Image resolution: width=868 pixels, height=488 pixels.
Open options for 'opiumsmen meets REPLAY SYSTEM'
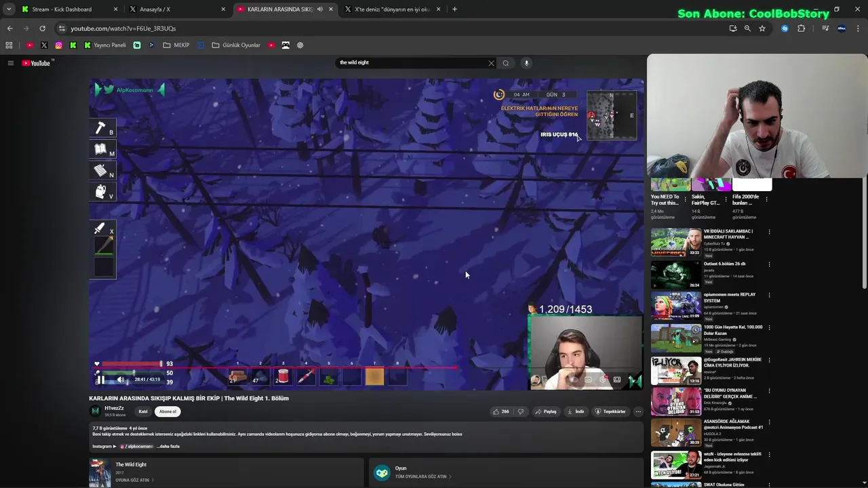click(769, 296)
